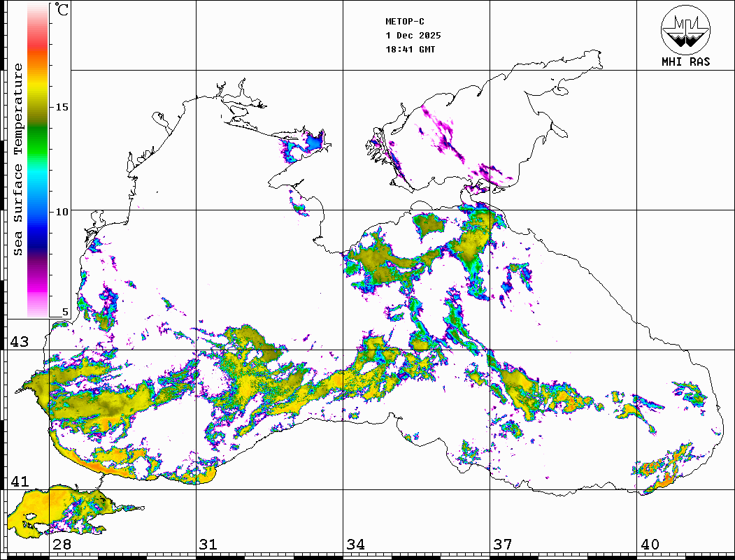Click the 15 tick label on scale

pos(62,107)
